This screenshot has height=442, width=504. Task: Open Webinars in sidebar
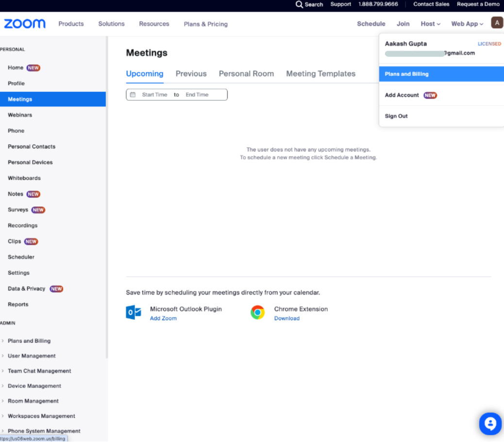[x=20, y=115]
